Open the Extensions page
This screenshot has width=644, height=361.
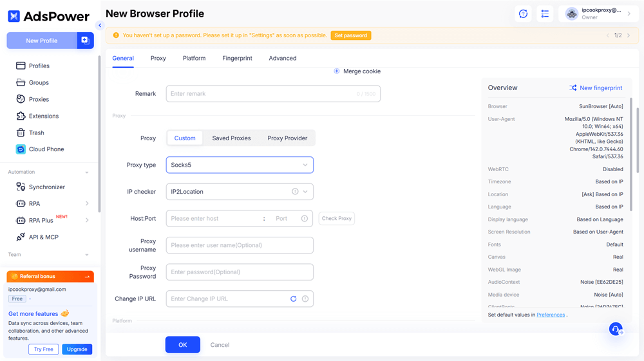click(x=43, y=116)
